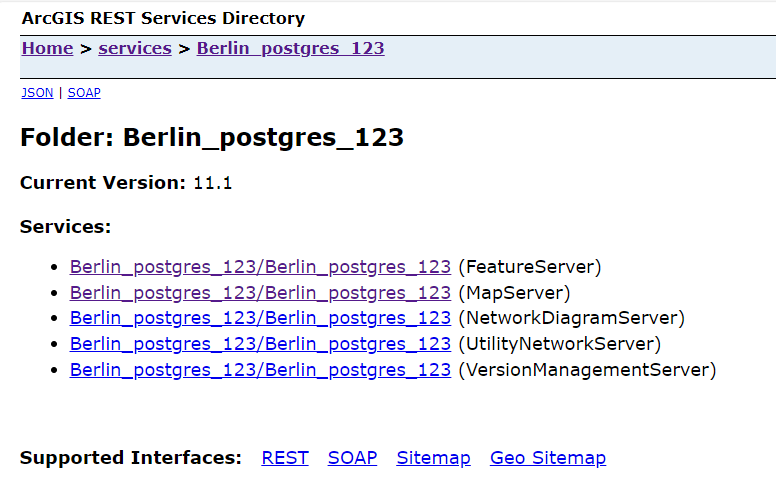Open the NetworkDiagramServer service link
Screen dimensions: 776x495
pos(260,318)
